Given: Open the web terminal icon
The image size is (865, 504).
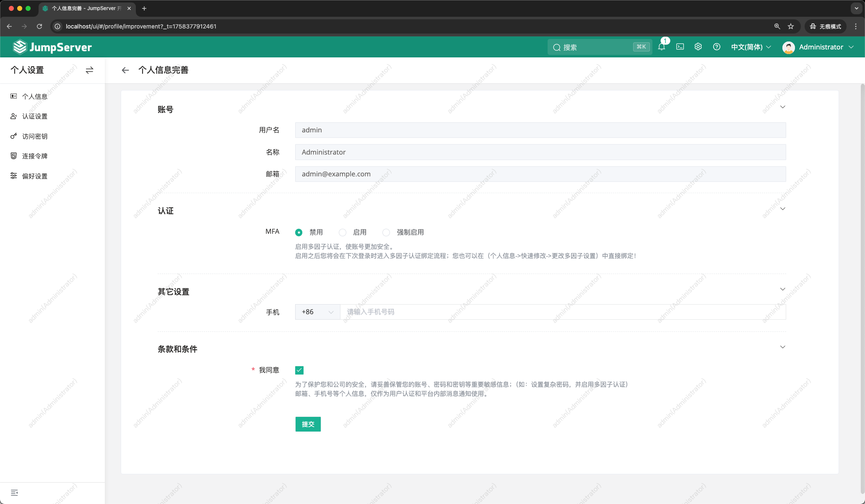Looking at the screenshot, I should click(680, 47).
